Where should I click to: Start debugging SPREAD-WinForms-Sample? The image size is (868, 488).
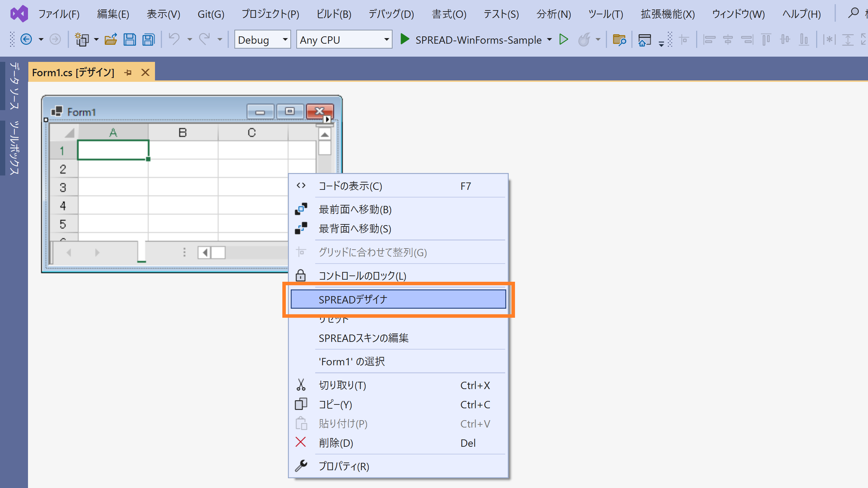point(471,40)
